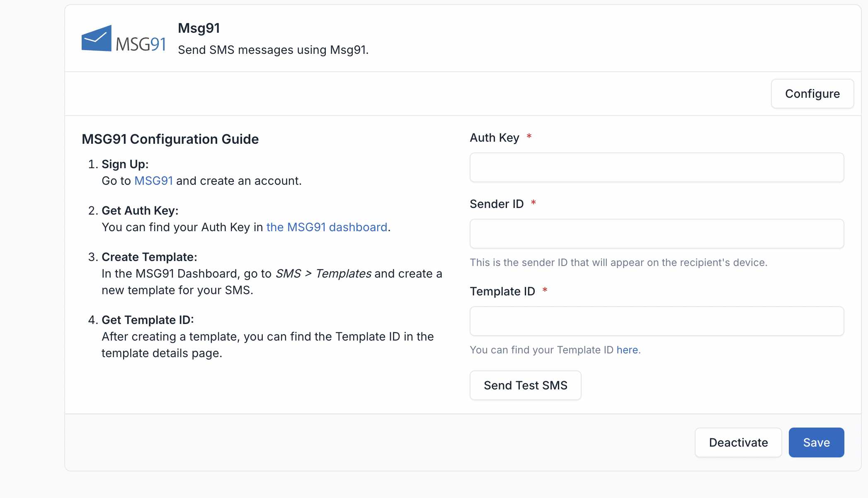This screenshot has width=868, height=498.
Task: Open the Configure button
Action: coord(812,94)
